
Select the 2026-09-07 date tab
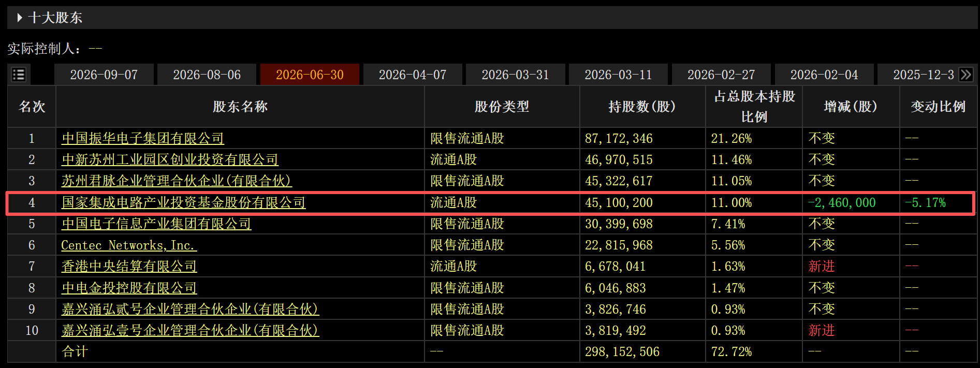point(104,75)
